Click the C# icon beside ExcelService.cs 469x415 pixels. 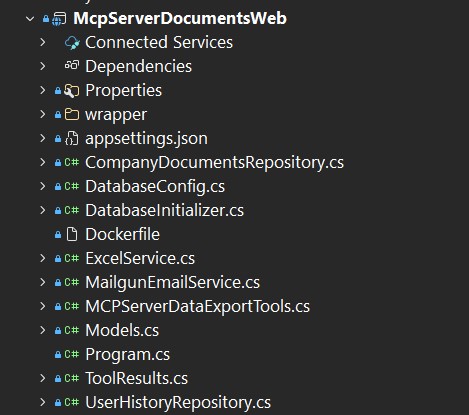[72, 258]
